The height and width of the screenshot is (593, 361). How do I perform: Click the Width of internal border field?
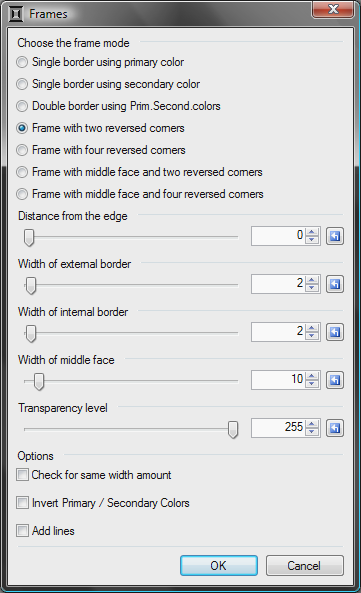278,332
